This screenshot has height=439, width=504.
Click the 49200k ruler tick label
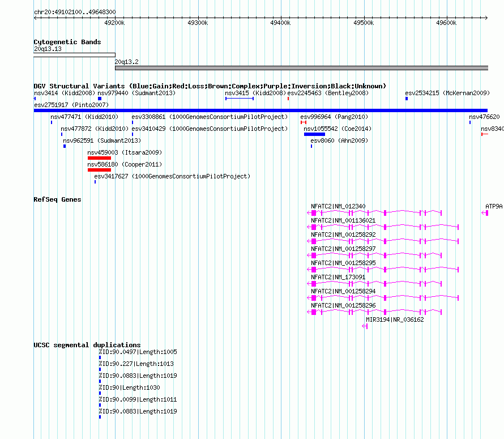pos(114,23)
